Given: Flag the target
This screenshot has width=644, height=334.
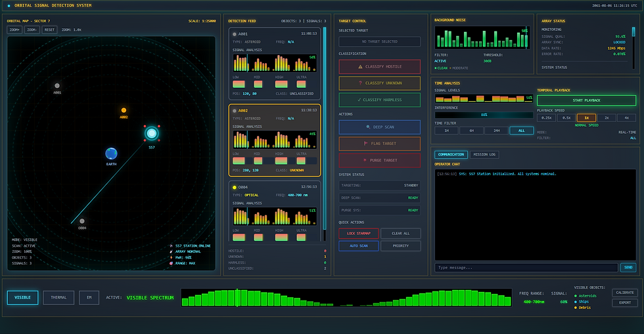Looking at the screenshot, I should point(380,144).
